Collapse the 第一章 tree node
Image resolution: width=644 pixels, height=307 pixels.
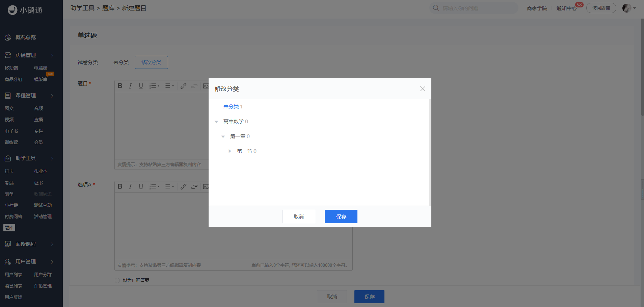(223, 136)
